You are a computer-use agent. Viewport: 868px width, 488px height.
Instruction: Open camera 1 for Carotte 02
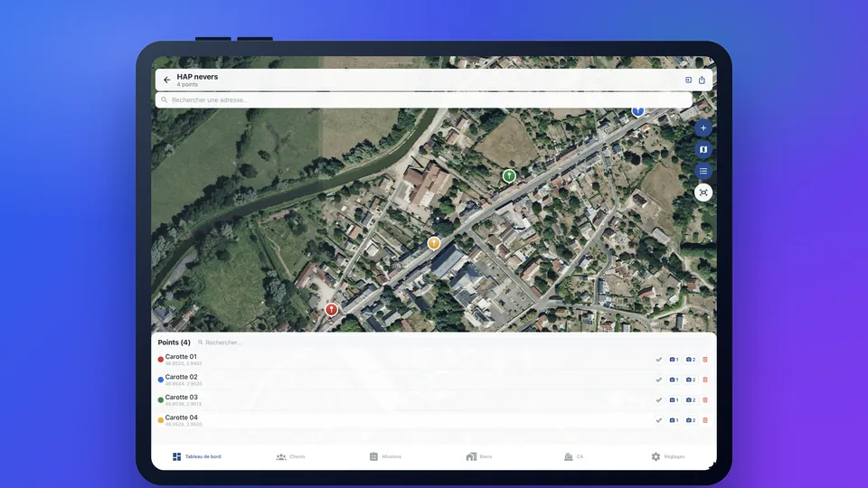click(x=674, y=380)
